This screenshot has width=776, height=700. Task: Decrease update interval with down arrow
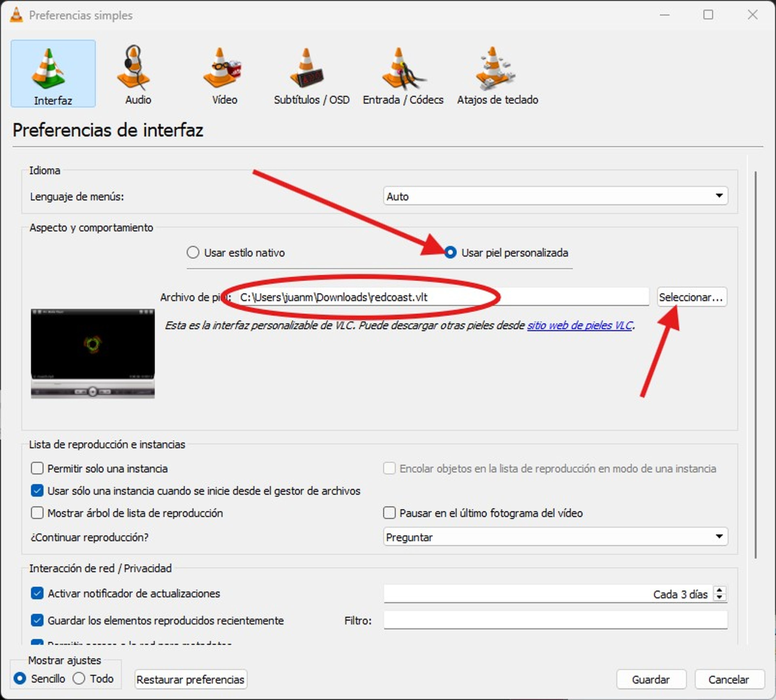[x=719, y=598]
